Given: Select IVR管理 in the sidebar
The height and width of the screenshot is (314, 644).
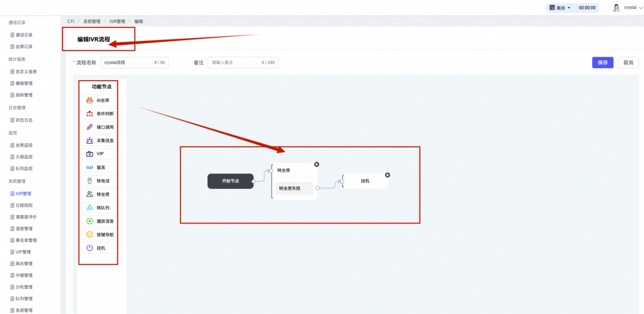Looking at the screenshot, I should pos(23,193).
